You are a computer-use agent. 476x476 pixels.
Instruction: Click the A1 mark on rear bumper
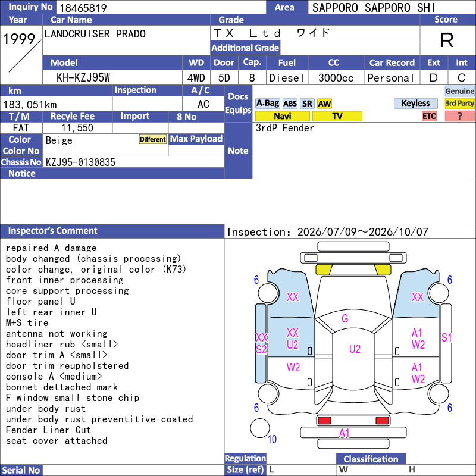click(x=345, y=433)
